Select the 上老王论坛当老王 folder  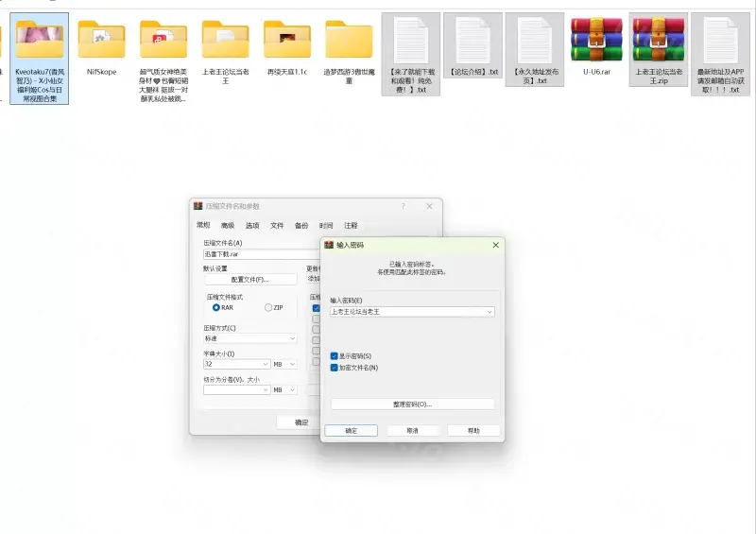[x=225, y=40]
